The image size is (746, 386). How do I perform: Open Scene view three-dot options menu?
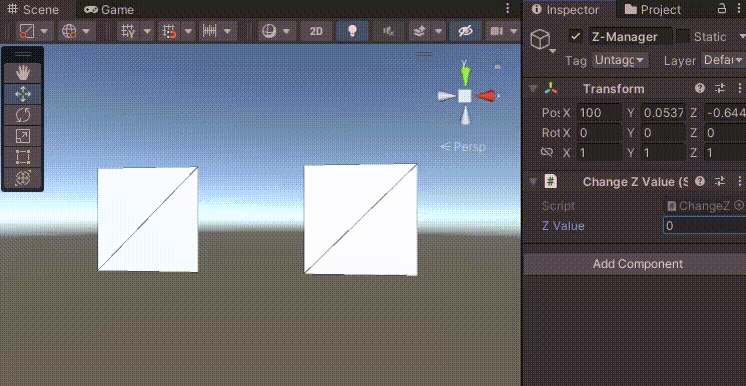click(x=508, y=9)
